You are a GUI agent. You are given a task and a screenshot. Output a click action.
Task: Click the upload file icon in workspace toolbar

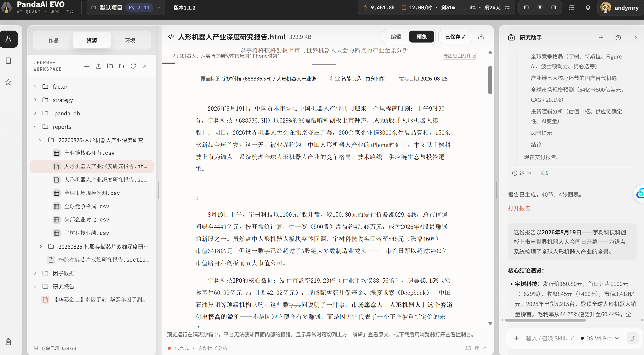tap(98, 66)
